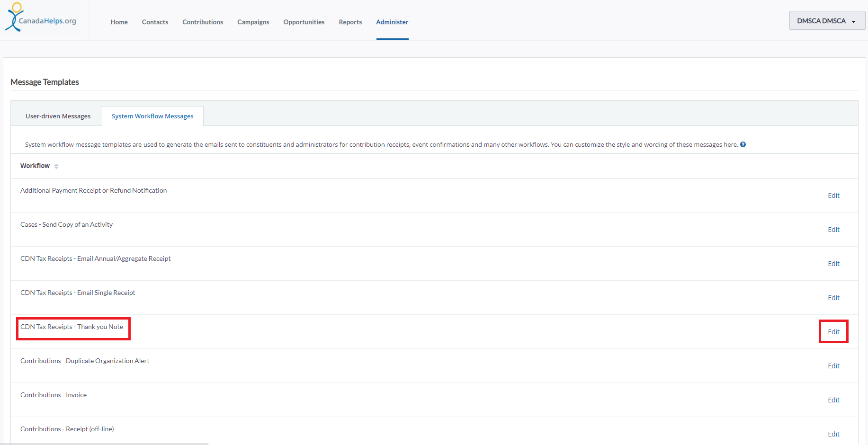Viewport: 868px width, 445px height.
Task: Click 'CDN Tax Receipts - Email Single Receipt' text
Action: tap(78, 293)
